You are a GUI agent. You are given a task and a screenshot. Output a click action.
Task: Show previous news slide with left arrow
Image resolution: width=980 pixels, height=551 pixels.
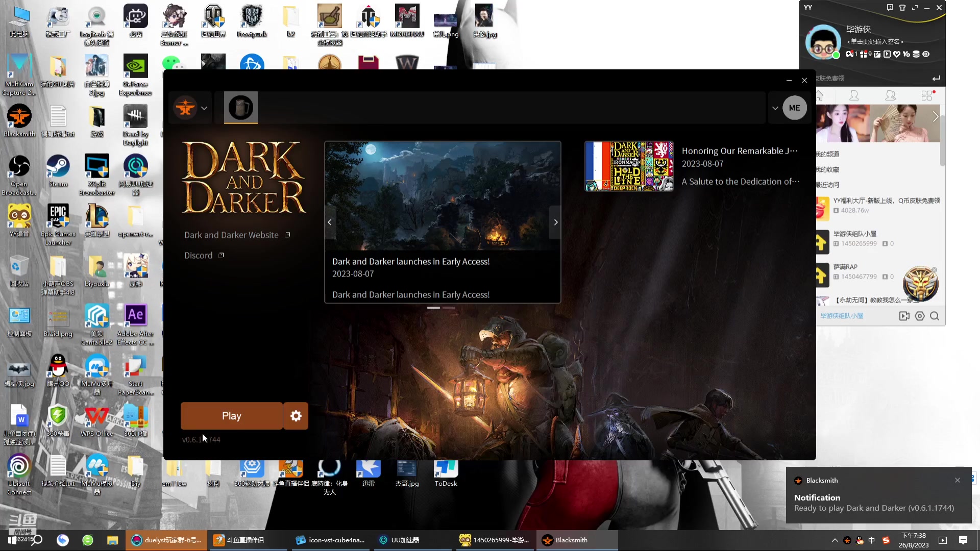tap(330, 222)
